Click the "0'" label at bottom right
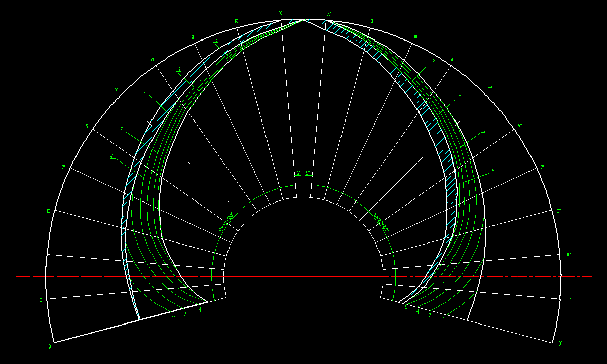607x364 pixels. point(560,344)
